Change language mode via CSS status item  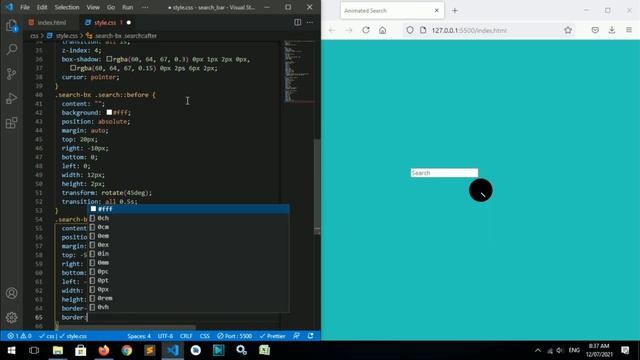click(x=204, y=336)
